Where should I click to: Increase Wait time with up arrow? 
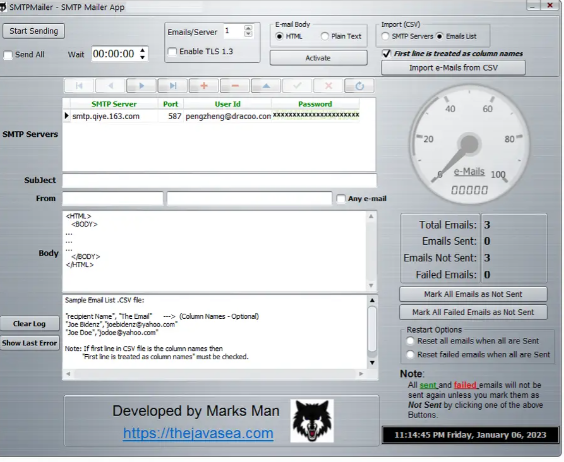coord(143,50)
